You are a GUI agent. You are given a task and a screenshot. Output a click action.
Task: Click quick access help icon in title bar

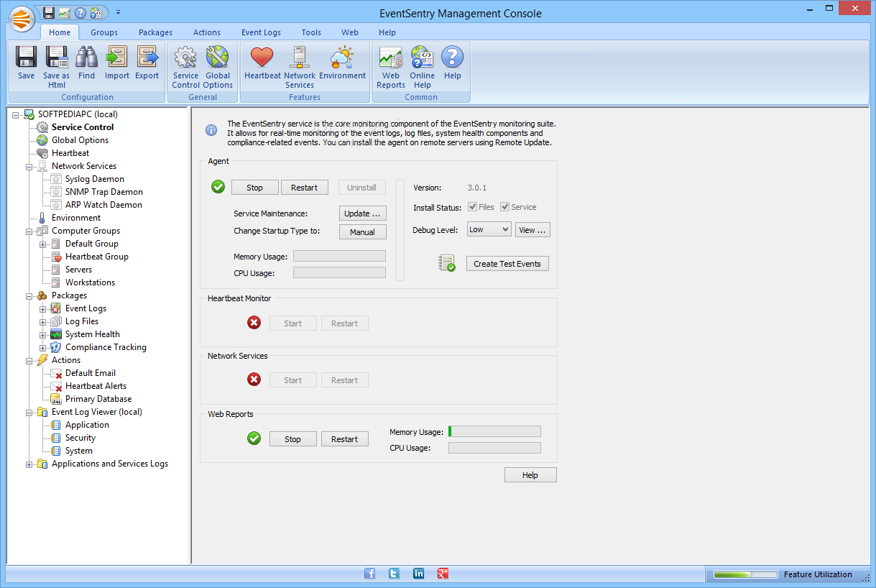80,12
